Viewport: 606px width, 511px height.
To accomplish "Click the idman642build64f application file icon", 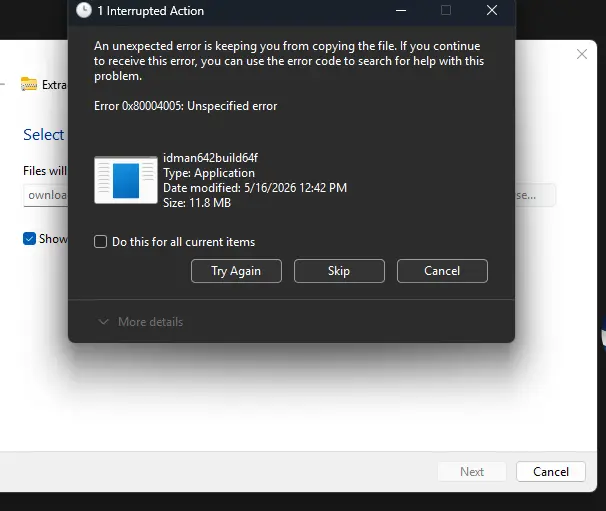I will tap(126, 180).
